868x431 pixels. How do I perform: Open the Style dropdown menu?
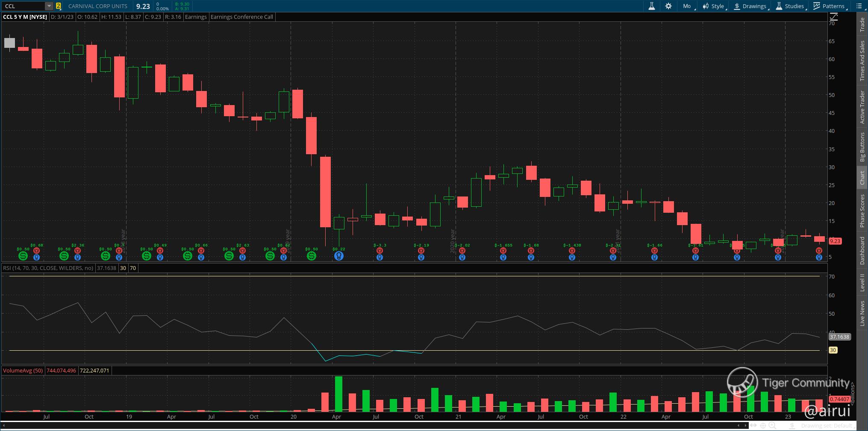715,6
